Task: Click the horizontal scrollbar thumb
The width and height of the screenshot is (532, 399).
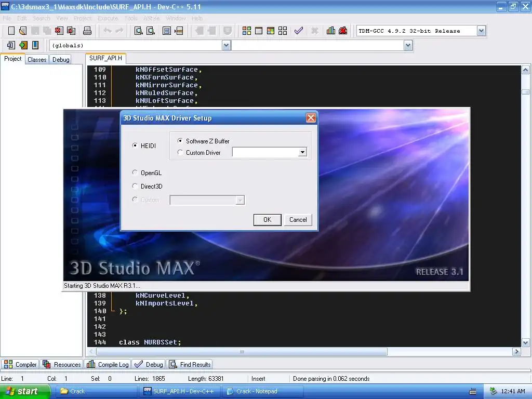Action: tap(241, 352)
